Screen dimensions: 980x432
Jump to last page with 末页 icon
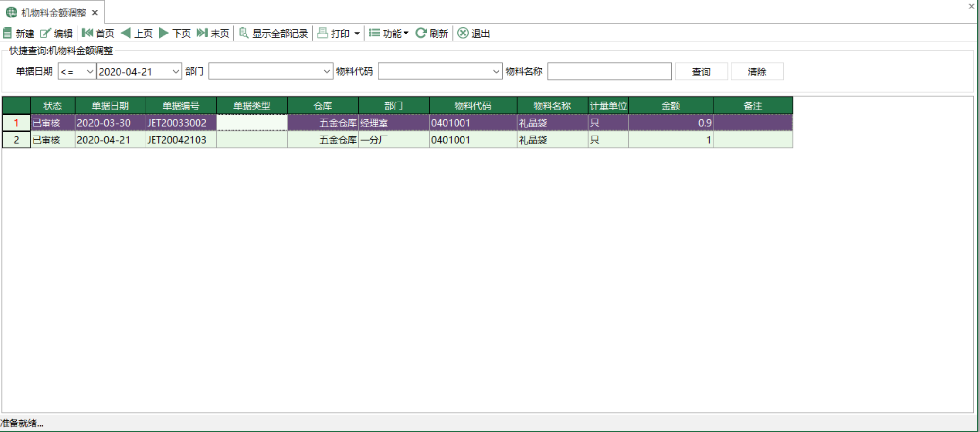pyautogui.click(x=202, y=33)
